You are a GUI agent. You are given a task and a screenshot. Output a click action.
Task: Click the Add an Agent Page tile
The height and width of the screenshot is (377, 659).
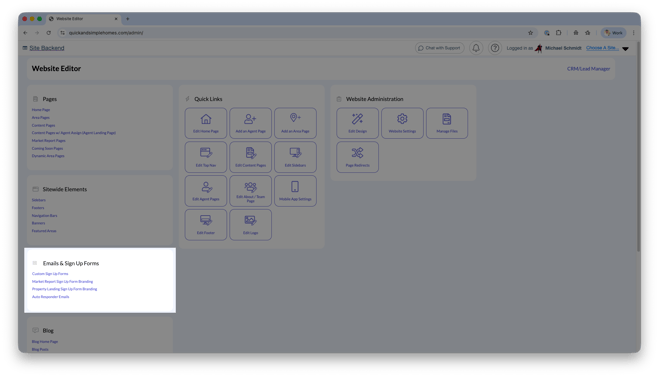click(x=250, y=123)
